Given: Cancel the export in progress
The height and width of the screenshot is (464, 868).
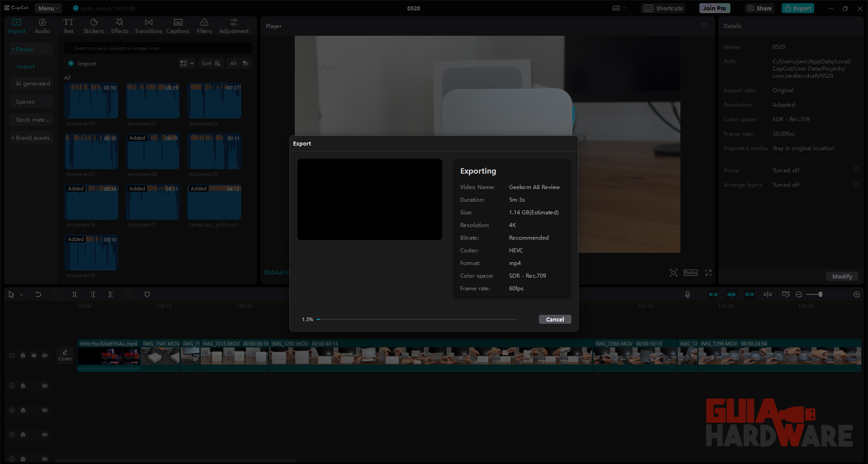Looking at the screenshot, I should point(555,319).
